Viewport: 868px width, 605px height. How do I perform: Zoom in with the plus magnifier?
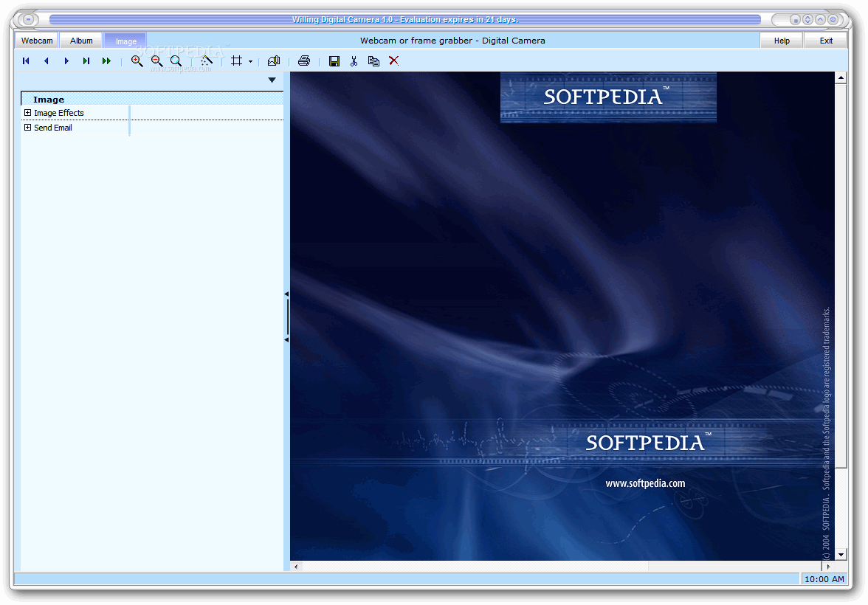pos(137,61)
